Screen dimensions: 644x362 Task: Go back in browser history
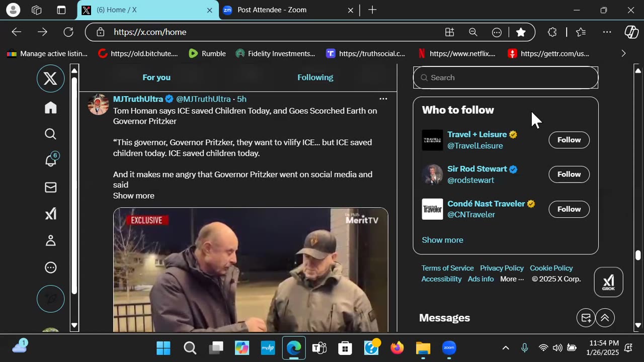pos(17,32)
